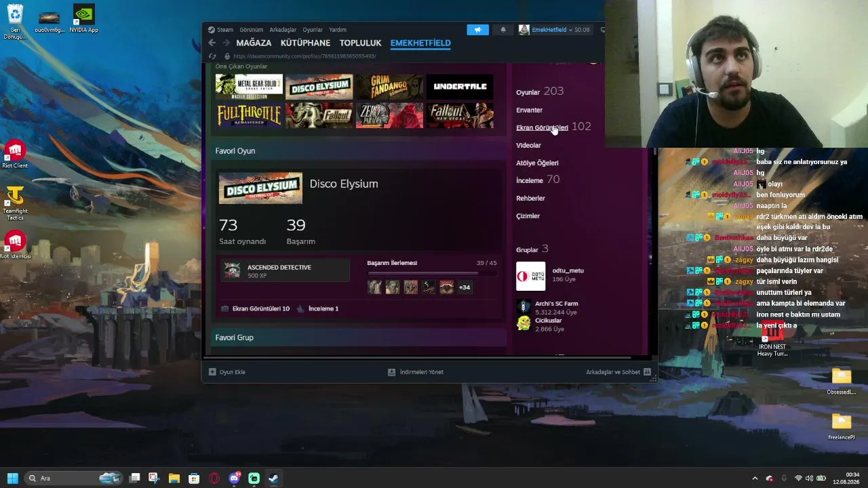Open Metal Gear Solid 3 showcase thumbnail

[x=249, y=86]
